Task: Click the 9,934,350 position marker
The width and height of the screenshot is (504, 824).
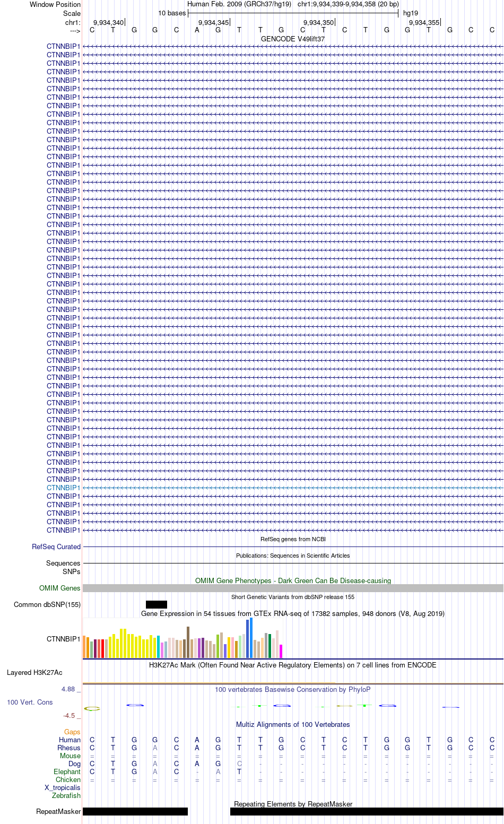Action: point(318,22)
